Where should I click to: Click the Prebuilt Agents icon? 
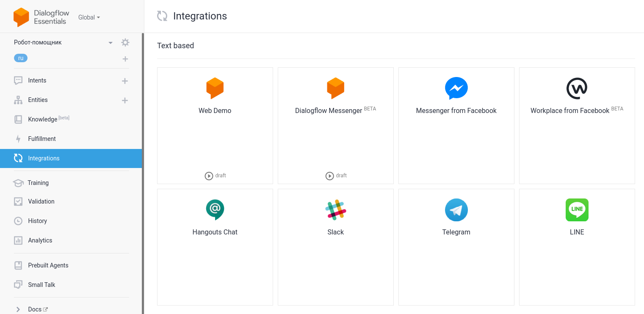(x=18, y=265)
